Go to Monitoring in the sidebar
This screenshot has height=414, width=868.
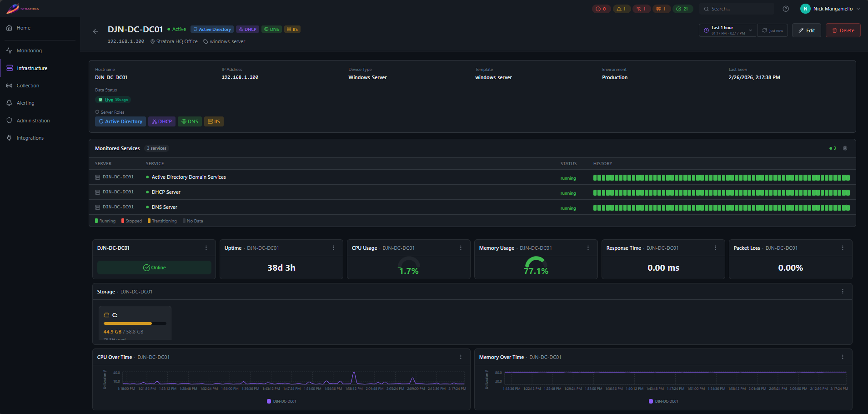click(29, 50)
